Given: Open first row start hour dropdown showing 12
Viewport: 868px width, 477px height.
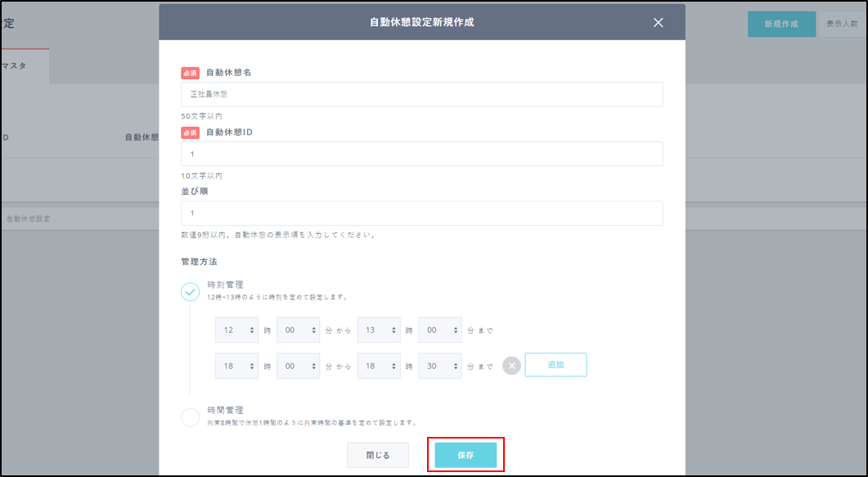Looking at the screenshot, I should pos(236,330).
